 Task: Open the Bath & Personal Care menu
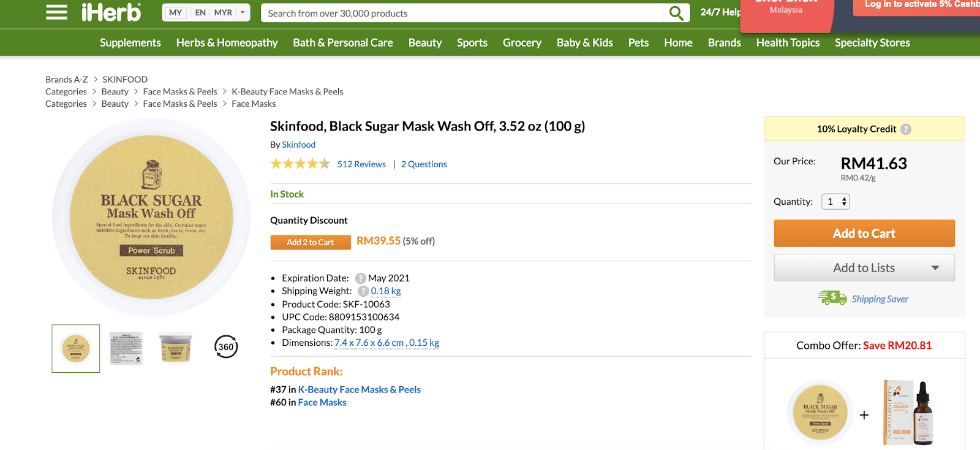tap(343, 43)
